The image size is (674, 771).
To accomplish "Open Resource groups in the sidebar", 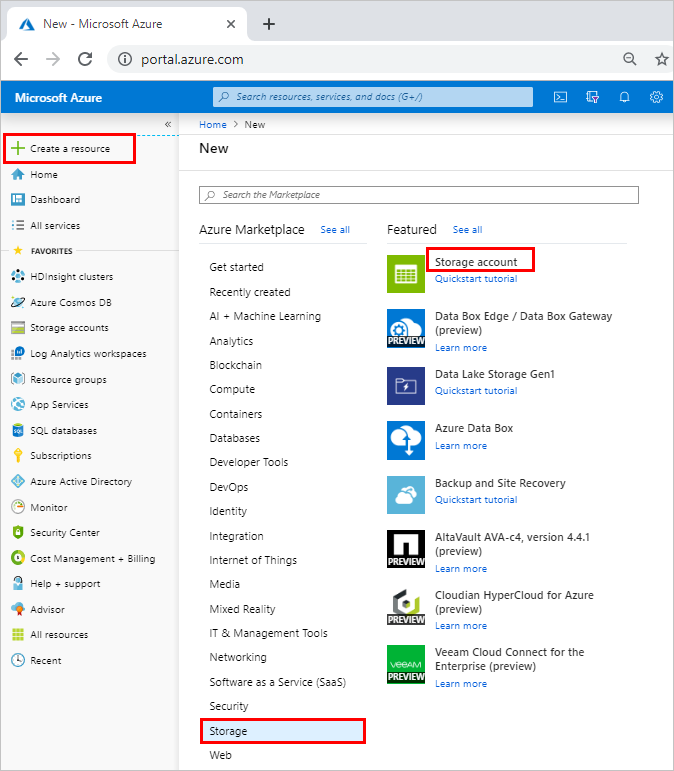I will click(68, 380).
